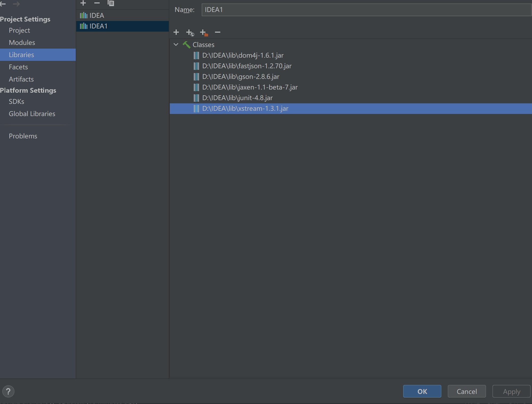Add a new project library

83,3
